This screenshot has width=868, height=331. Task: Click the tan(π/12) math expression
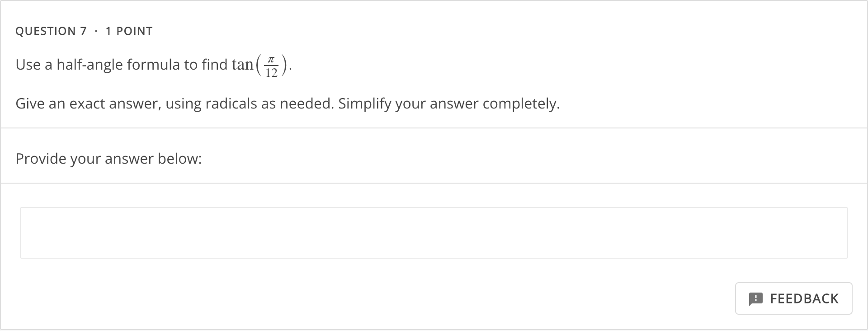pos(260,64)
